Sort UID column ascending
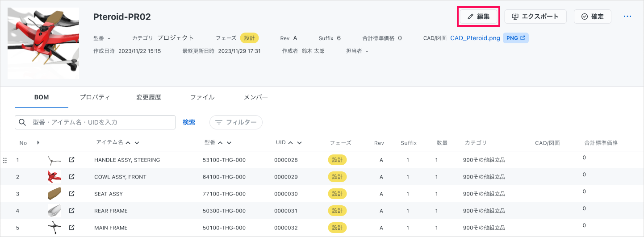The height and width of the screenshot is (237, 644). pos(290,143)
